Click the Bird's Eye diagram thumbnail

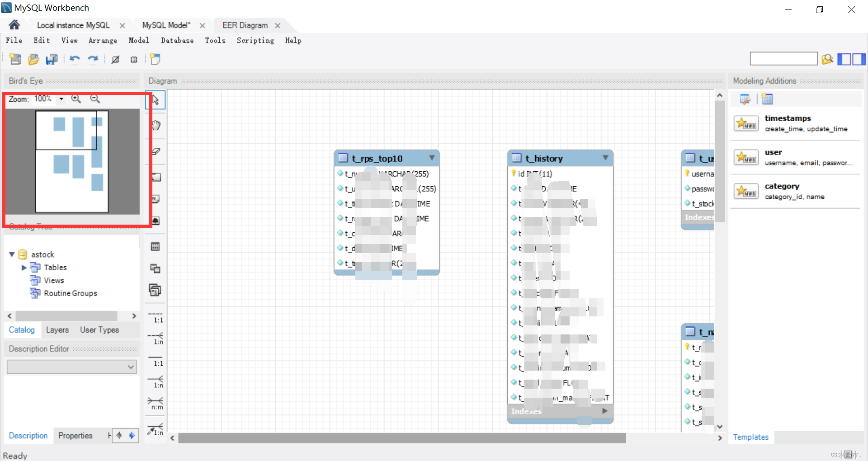tap(72, 161)
